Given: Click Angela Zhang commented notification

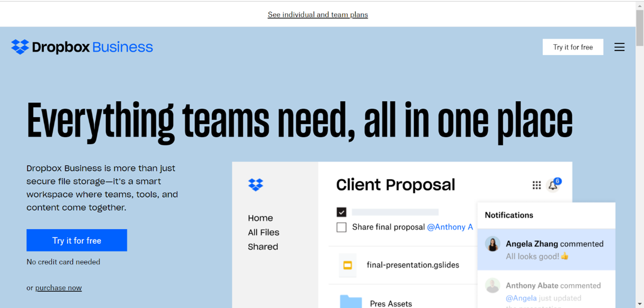Looking at the screenshot, I should [x=546, y=250].
